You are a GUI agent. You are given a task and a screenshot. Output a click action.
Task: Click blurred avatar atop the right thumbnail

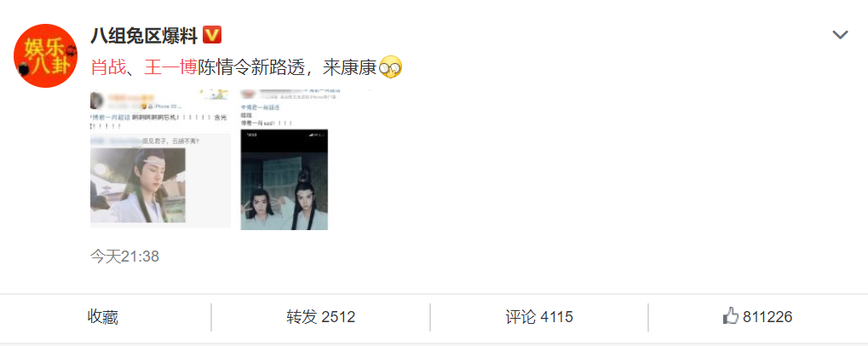pos(247,94)
